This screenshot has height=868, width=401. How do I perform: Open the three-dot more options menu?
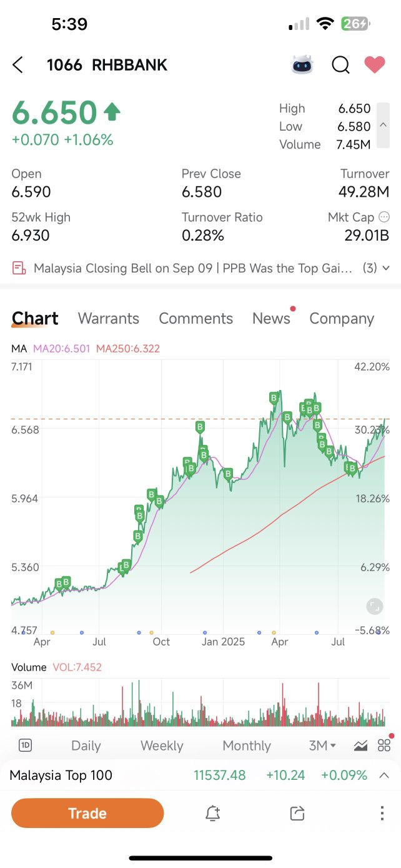coord(382,813)
